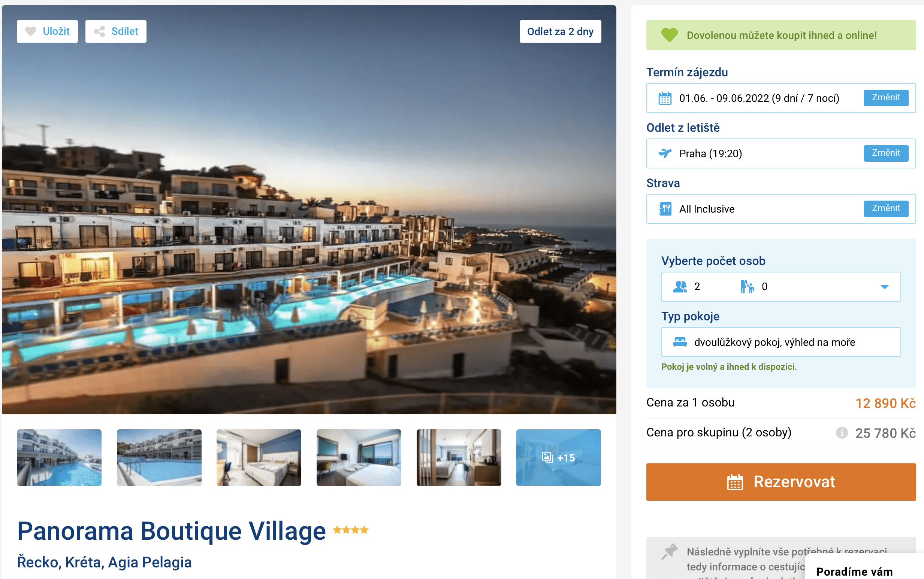The width and height of the screenshot is (924, 579).
Task: Select the first pool thumbnail
Action: (x=59, y=457)
